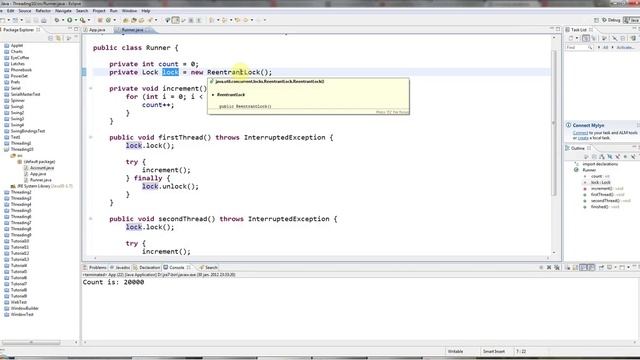Image resolution: width=640 pixels, height=360 pixels.
Task: Open the Navigate menu
Action: coord(63,11)
